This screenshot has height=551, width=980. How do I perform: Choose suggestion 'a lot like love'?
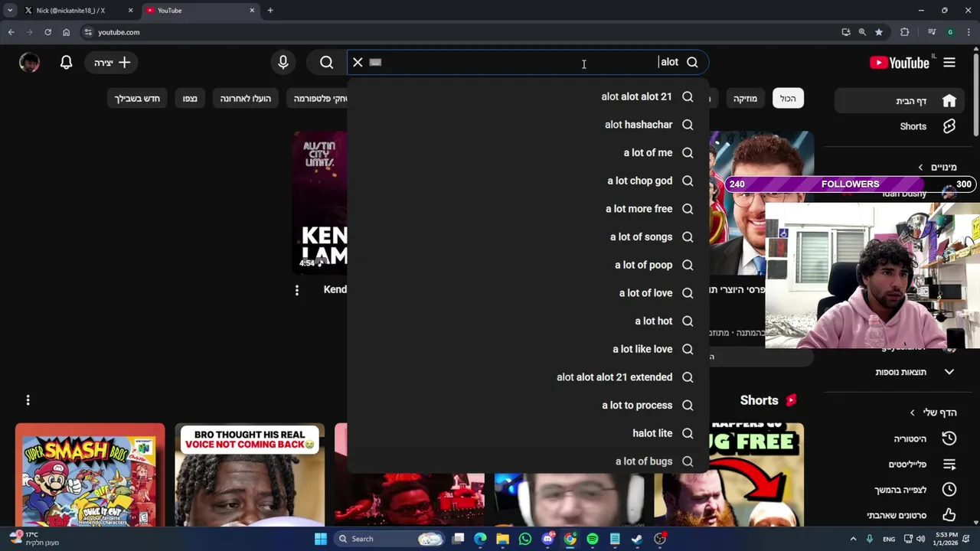[528, 349]
